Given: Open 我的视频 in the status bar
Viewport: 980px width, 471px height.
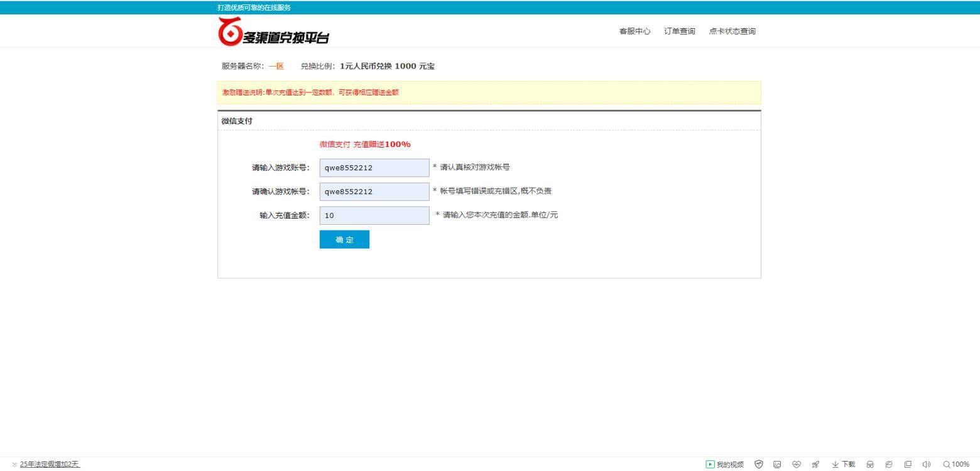Looking at the screenshot, I should coord(725,465).
